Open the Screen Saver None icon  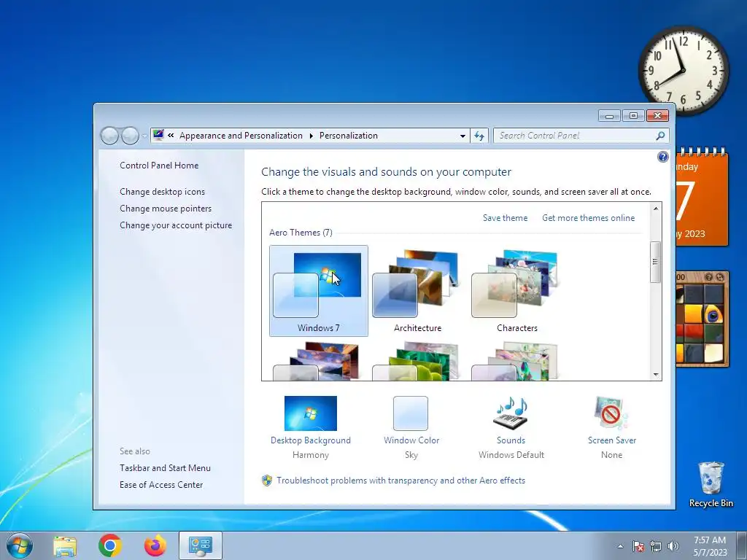611,413
